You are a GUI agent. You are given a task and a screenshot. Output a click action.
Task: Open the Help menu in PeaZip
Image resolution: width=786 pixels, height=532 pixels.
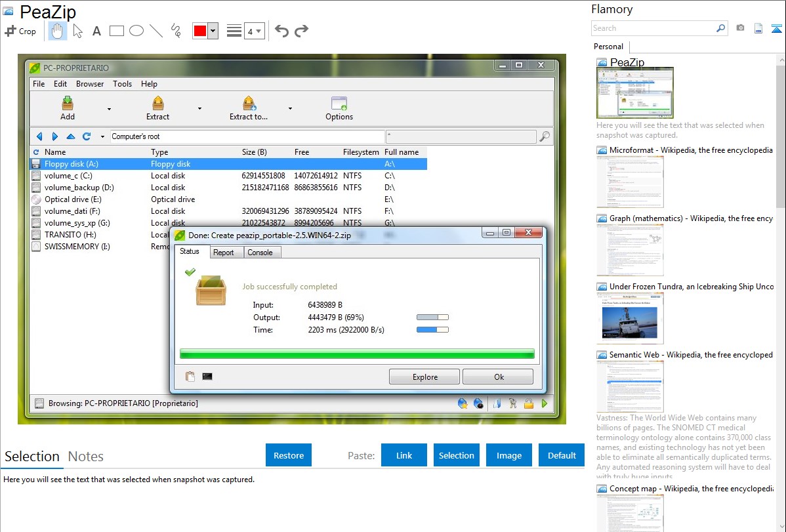[x=149, y=84]
